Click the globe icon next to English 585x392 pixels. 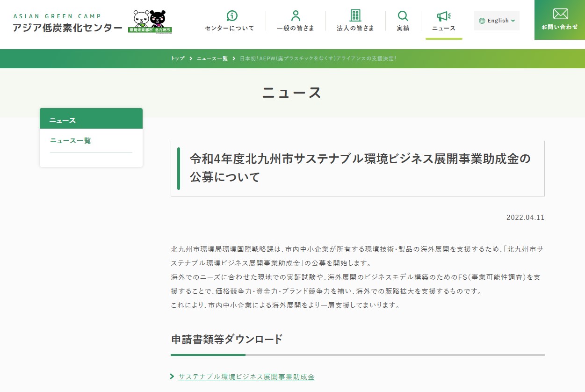482,21
